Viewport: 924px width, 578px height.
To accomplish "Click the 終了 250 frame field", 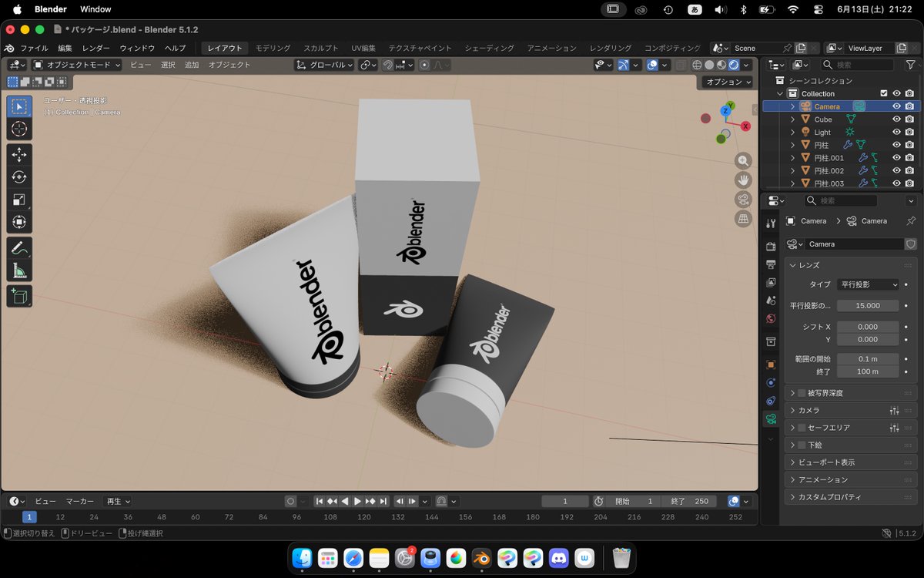I will pyautogui.click(x=689, y=501).
